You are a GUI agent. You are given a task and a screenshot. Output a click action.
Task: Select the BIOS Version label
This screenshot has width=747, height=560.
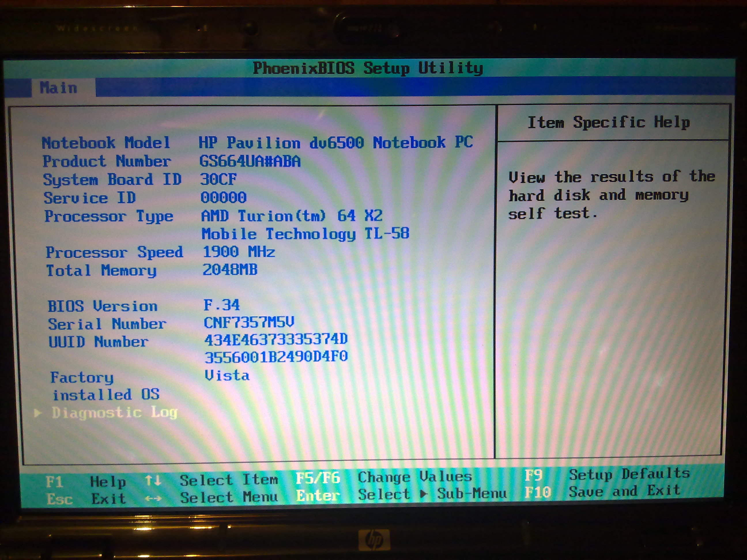click(x=103, y=306)
